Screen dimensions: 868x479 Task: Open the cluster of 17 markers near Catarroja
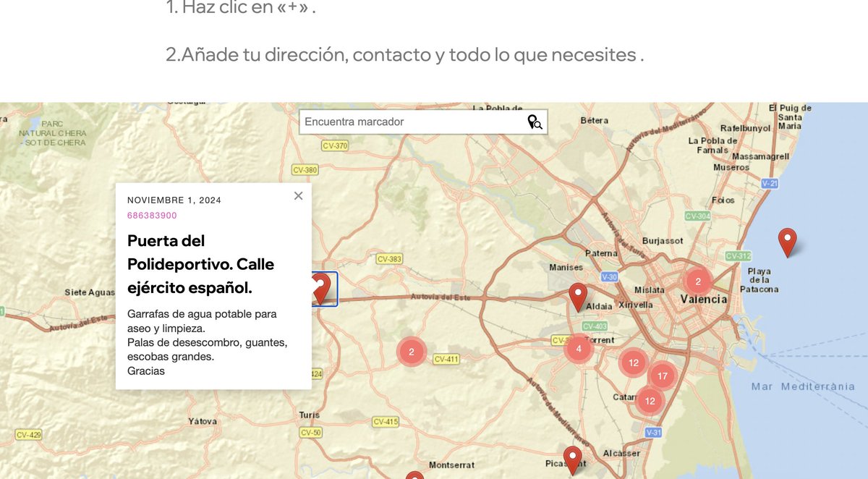coord(663,376)
